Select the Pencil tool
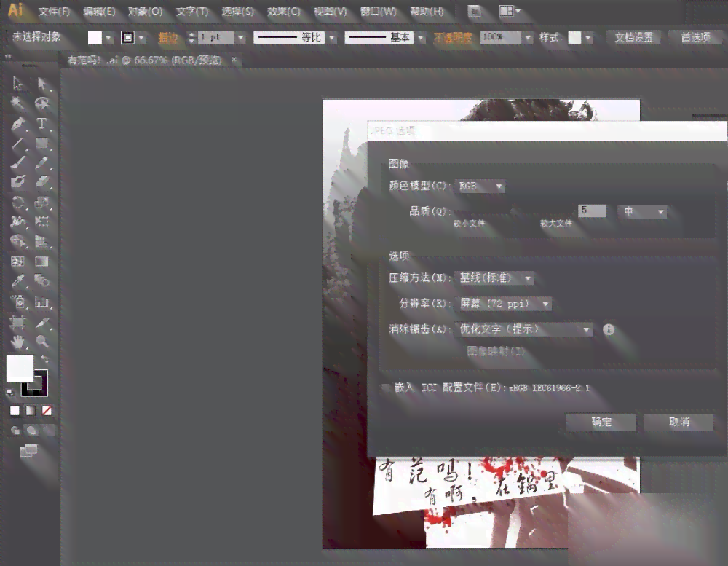 coord(41,162)
